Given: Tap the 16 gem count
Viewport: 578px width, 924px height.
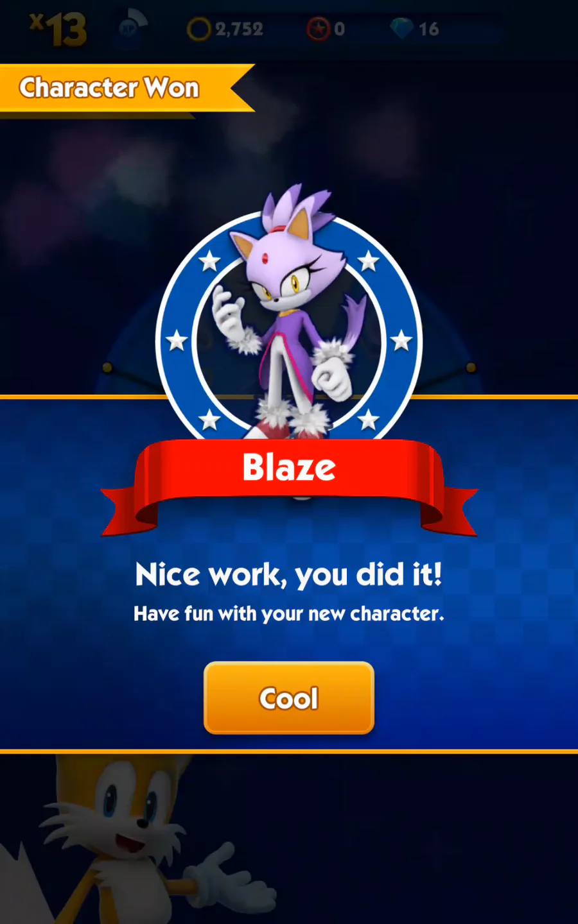Looking at the screenshot, I should pos(429,29).
